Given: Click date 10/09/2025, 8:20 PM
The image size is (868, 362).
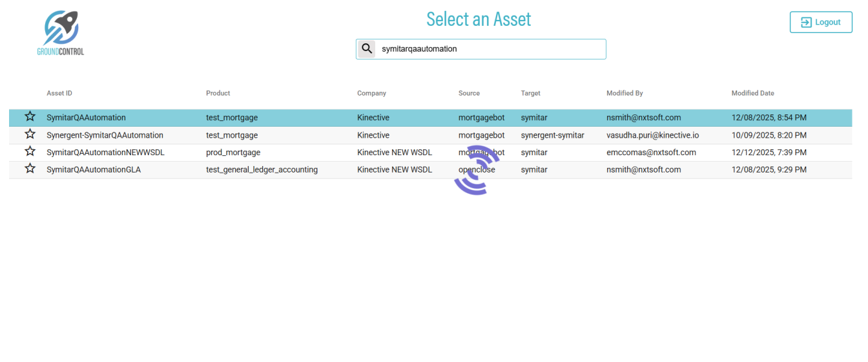Looking at the screenshot, I should click(769, 135).
